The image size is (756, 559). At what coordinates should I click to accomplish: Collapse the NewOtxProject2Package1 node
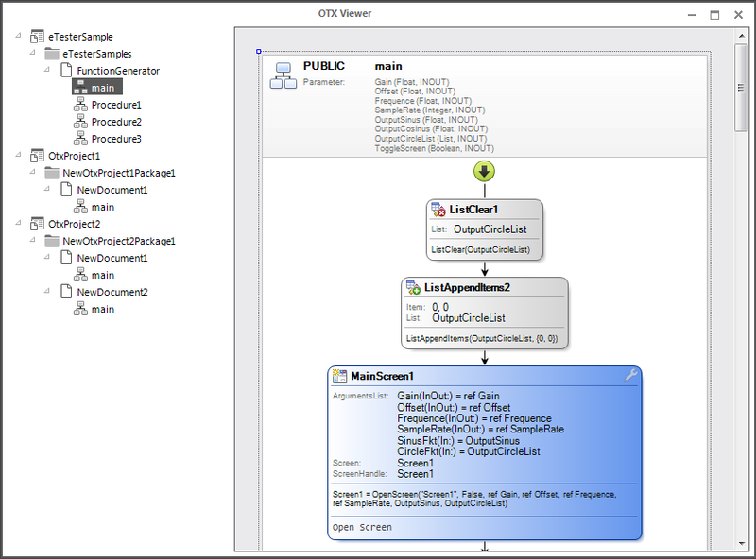33,239
